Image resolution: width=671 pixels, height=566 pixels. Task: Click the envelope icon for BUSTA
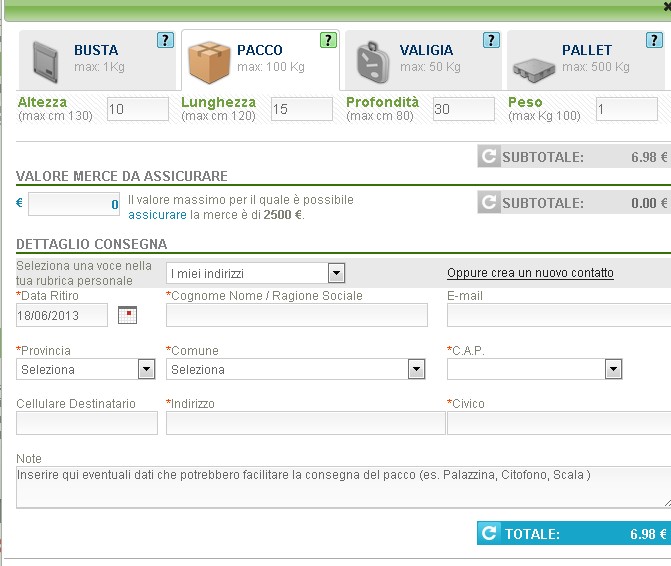pyautogui.click(x=45, y=62)
